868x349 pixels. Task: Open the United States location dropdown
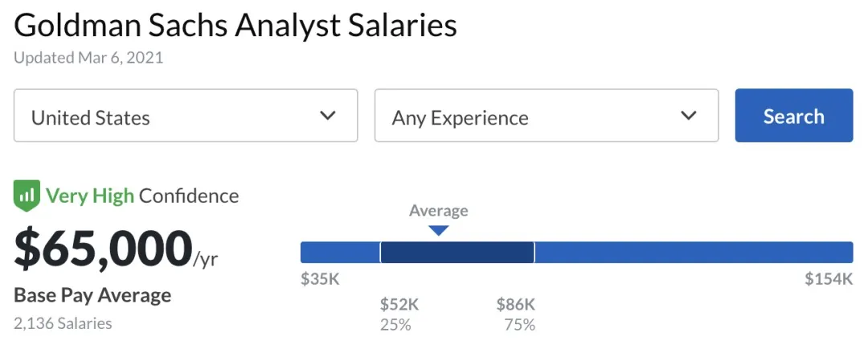[186, 116]
